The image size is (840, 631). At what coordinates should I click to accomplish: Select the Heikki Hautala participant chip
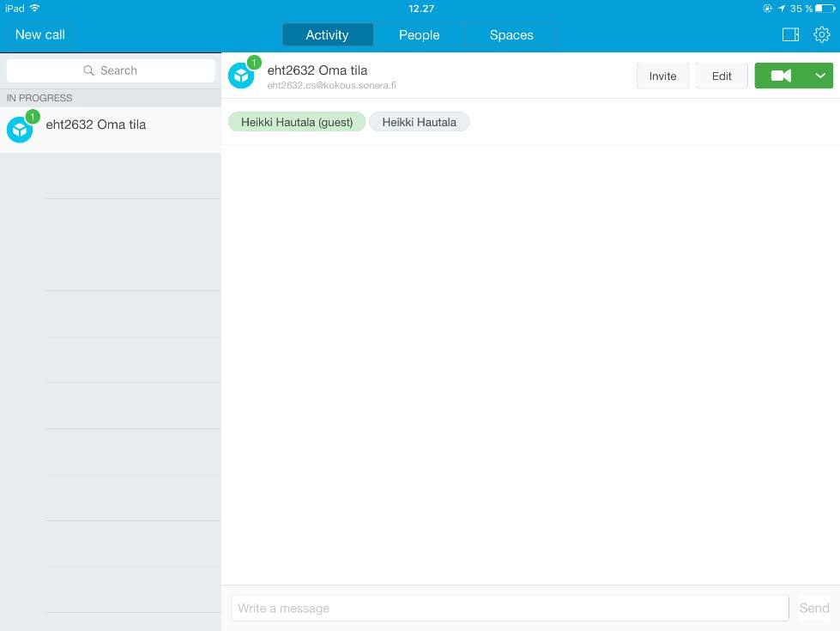(419, 122)
